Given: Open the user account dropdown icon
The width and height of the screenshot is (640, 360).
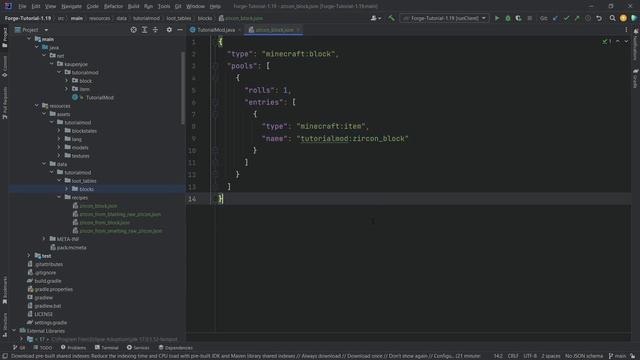Looking at the screenshot, I should point(375,18).
